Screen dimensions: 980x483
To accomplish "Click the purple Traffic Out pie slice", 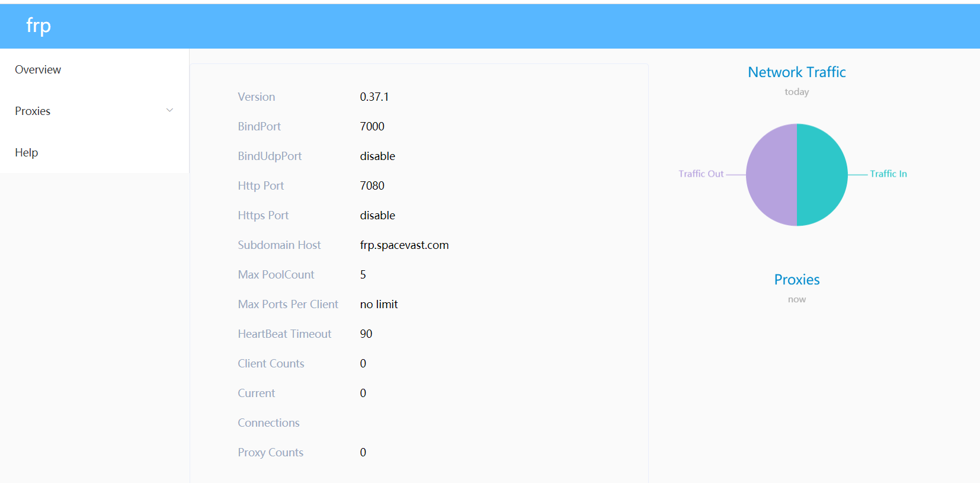I will tap(770, 175).
